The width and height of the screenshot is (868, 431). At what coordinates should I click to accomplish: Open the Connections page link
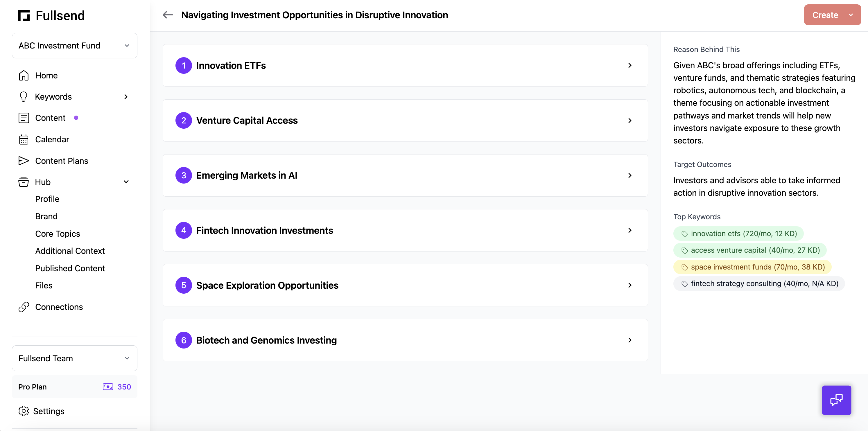click(x=59, y=307)
